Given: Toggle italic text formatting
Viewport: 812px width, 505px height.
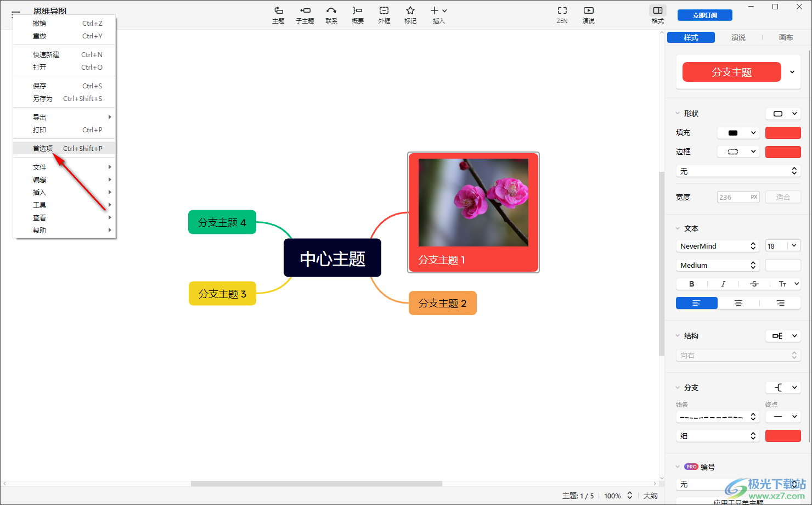Looking at the screenshot, I should coord(723,284).
